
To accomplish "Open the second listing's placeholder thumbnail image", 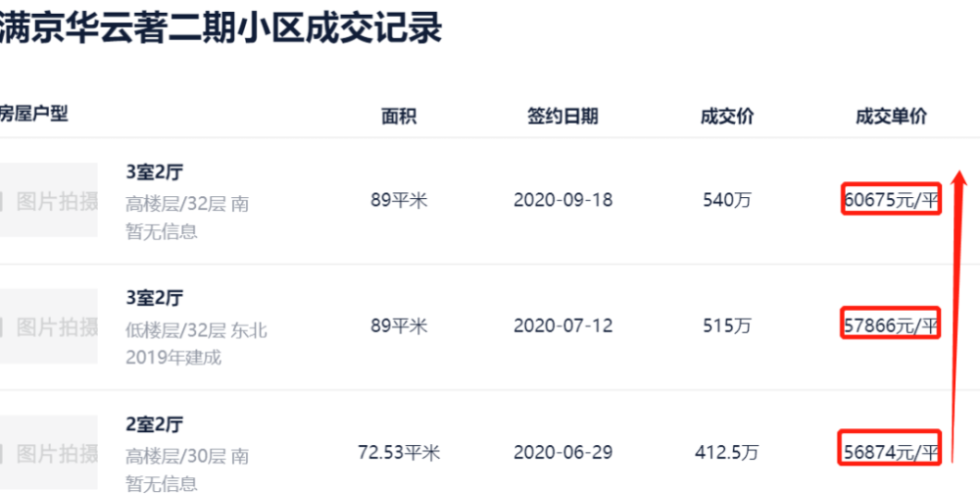I will pyautogui.click(x=48, y=325).
